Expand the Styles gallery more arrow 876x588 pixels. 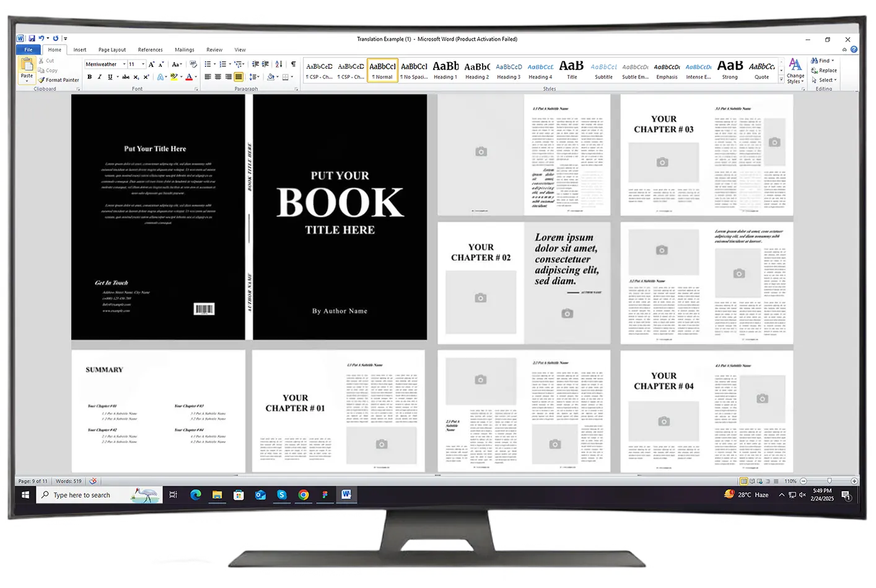pyautogui.click(x=781, y=79)
